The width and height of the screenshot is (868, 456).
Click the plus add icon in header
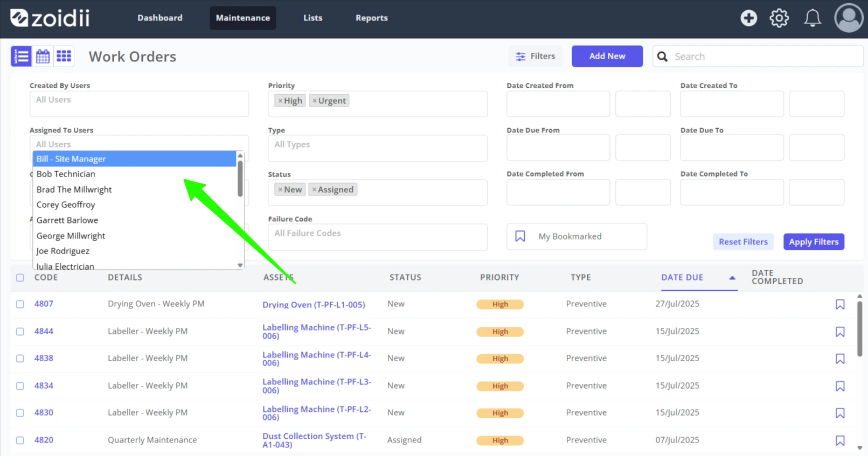pyautogui.click(x=748, y=18)
